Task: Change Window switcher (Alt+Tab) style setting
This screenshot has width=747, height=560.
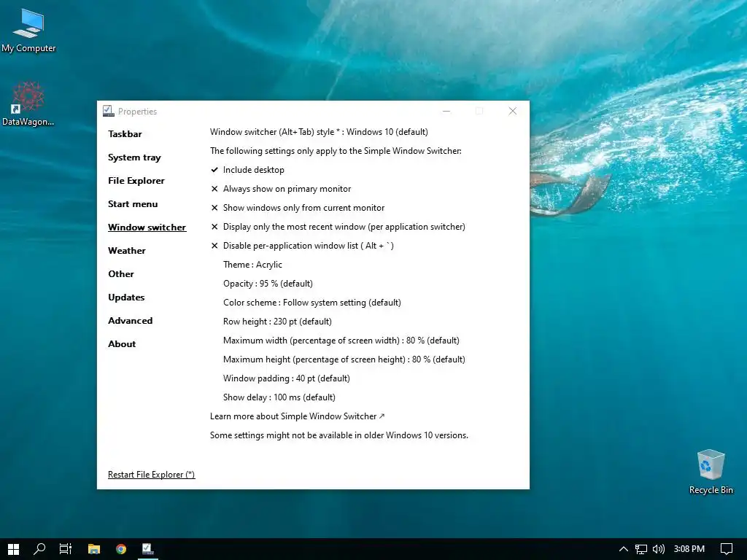Action: point(319,132)
